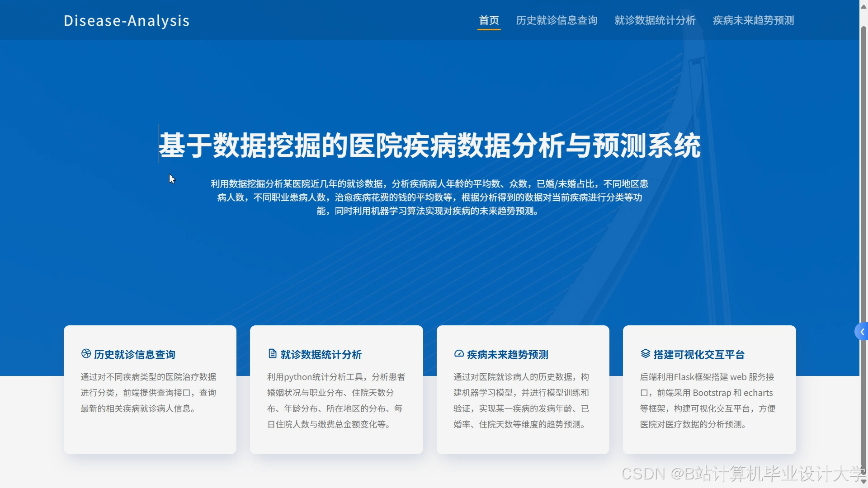Select the document icon on 就诊数据统计分析 card
868x488 pixels.
[272, 354]
